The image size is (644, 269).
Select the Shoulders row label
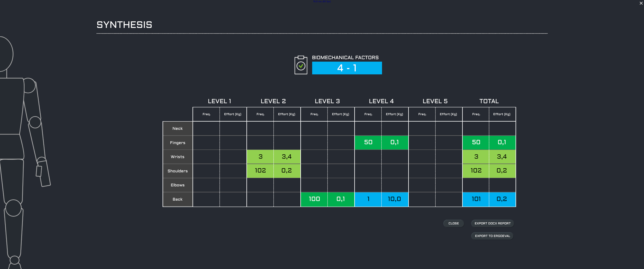178,171
